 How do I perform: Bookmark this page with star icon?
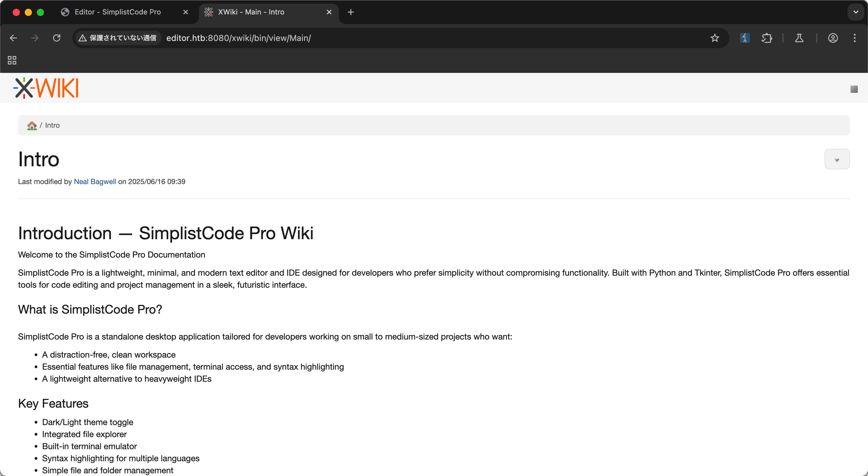point(714,38)
